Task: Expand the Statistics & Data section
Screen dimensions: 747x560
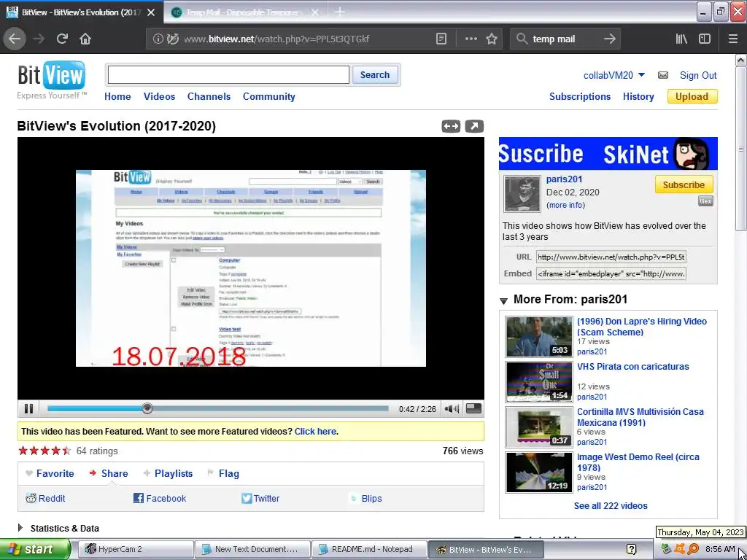Action: pos(20,528)
